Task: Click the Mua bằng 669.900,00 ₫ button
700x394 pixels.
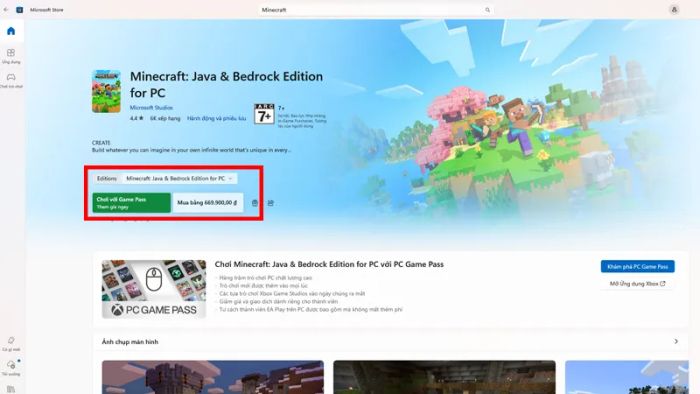Action: [x=208, y=203]
